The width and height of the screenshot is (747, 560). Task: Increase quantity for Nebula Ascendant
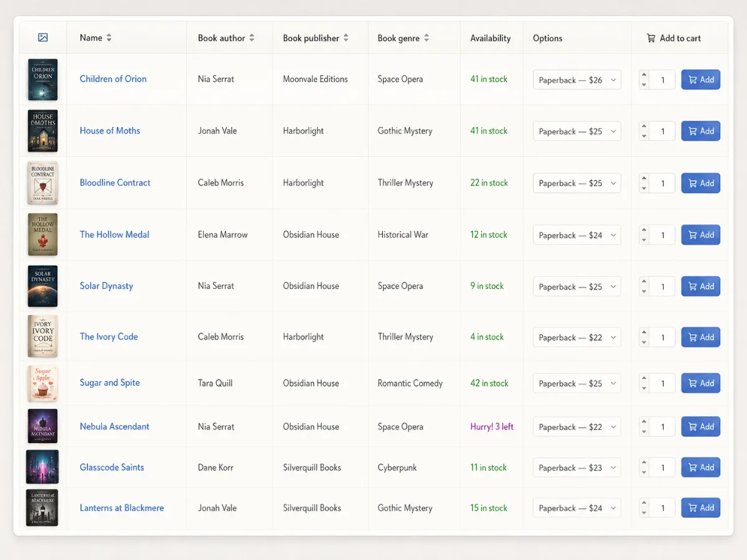click(644, 422)
